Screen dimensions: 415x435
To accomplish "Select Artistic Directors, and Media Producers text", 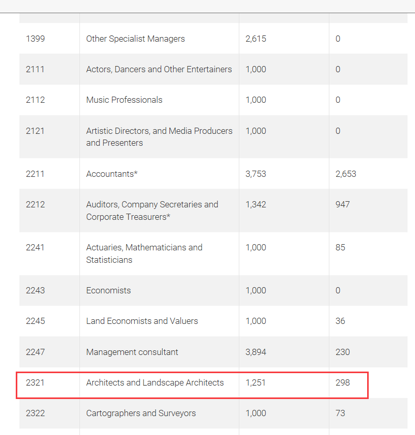I will pos(159,131).
